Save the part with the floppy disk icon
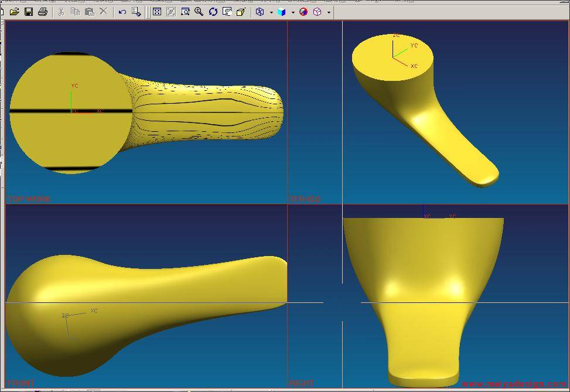 click(29, 12)
